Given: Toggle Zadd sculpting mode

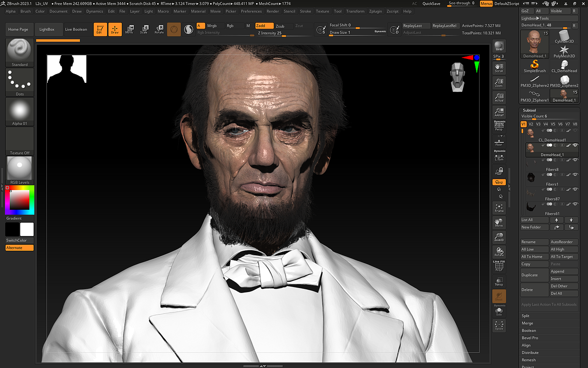Looking at the screenshot, I should point(264,26).
